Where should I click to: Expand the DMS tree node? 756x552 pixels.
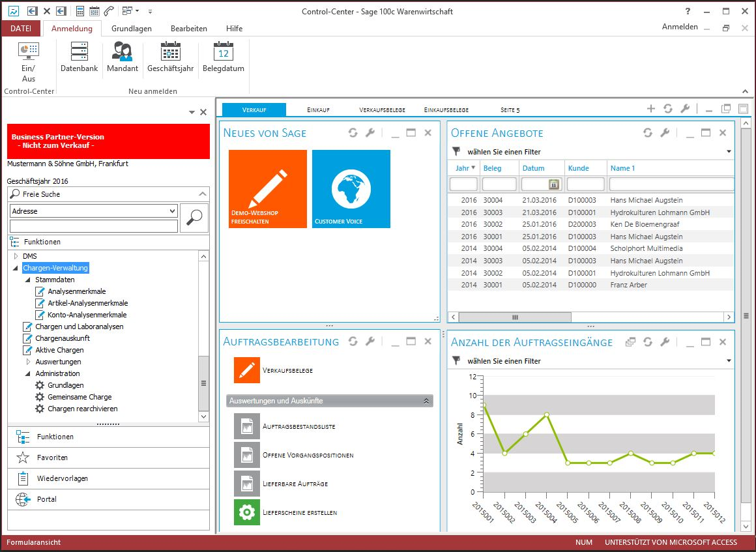(x=16, y=256)
